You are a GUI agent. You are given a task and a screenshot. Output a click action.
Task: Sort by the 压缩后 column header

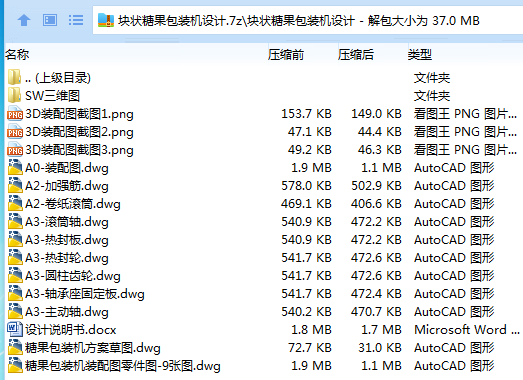pyautogui.click(x=356, y=54)
